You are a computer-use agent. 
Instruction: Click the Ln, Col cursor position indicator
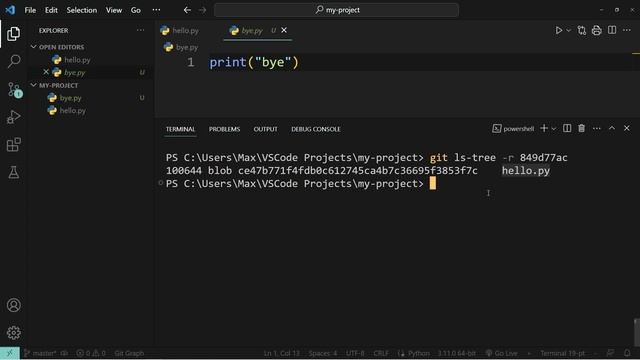pyautogui.click(x=282, y=353)
